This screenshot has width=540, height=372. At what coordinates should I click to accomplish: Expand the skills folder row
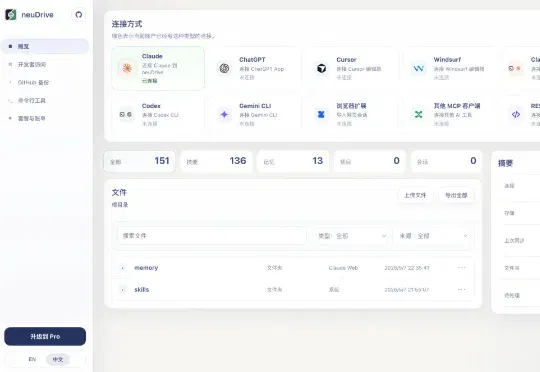point(123,290)
